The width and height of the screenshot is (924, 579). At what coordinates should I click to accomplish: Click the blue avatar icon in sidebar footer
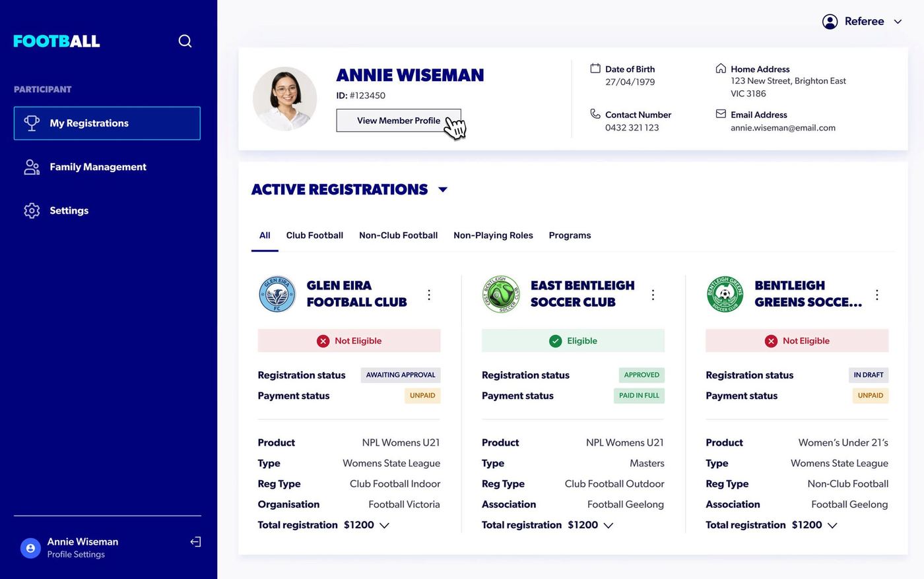click(30, 548)
